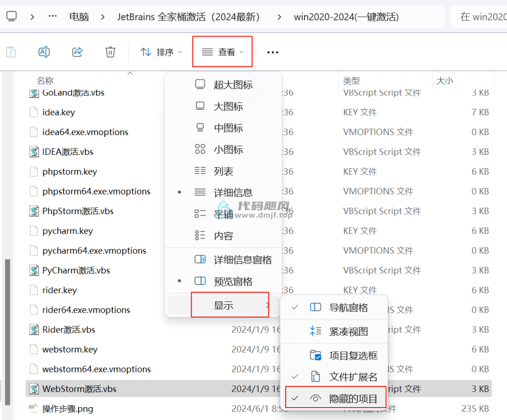Select the GoLand激活.vbs file

click(73, 93)
